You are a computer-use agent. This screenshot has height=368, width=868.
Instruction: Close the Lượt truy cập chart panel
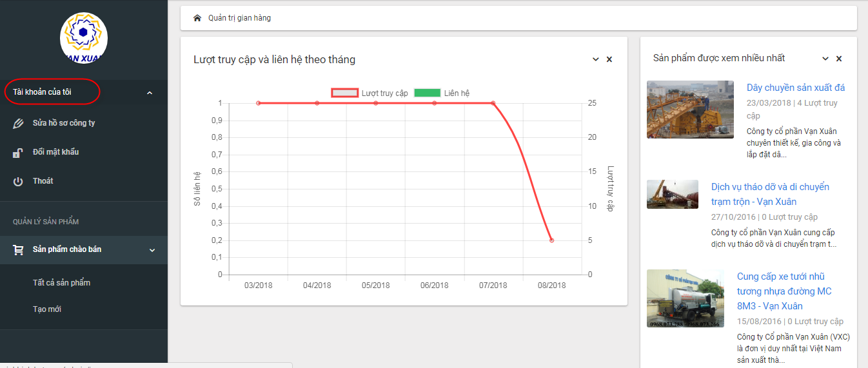[x=609, y=59]
